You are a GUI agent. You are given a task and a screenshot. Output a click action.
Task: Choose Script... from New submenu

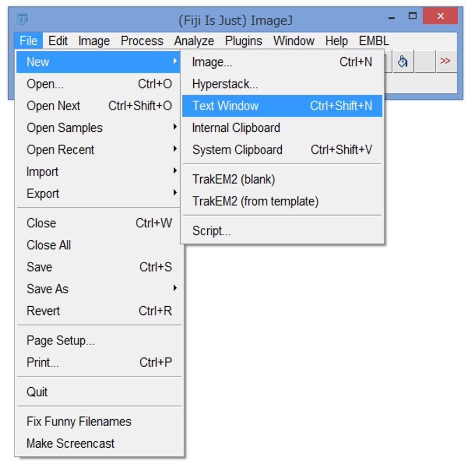point(282,231)
